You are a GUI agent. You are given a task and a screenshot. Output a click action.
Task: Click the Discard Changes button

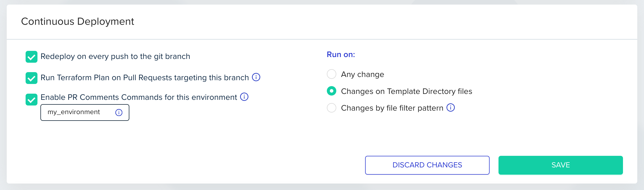[427, 165]
